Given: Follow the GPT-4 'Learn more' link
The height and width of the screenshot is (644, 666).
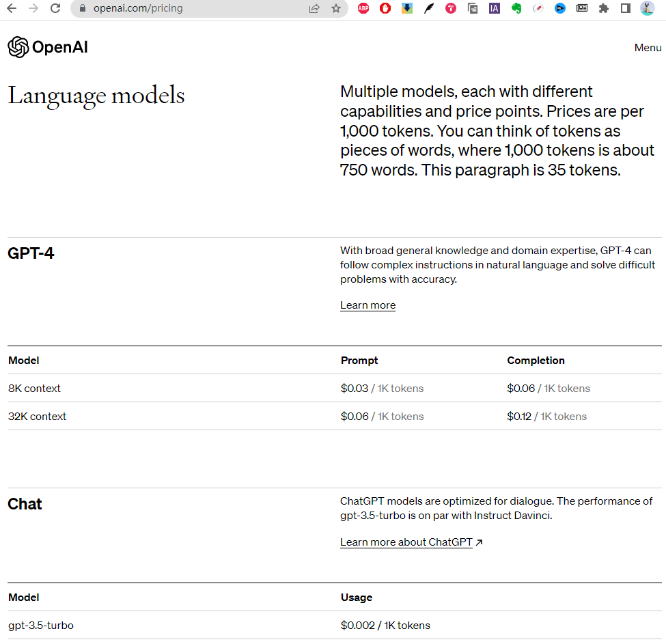Looking at the screenshot, I should [x=367, y=305].
